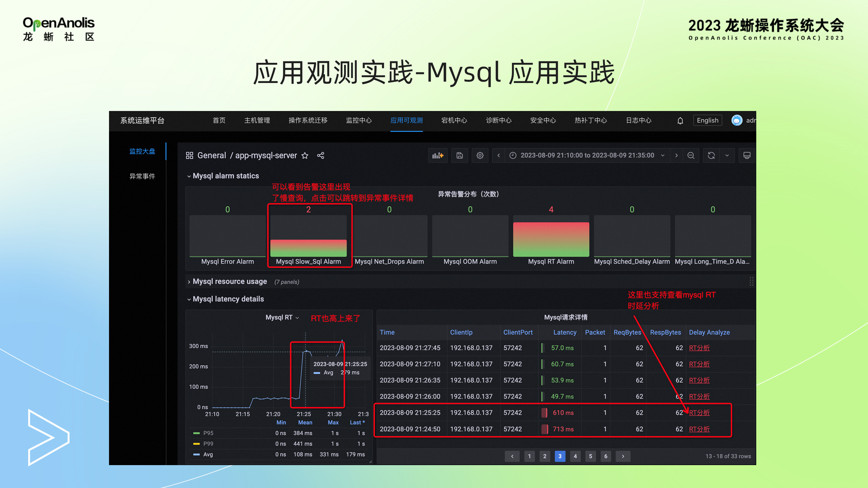Open 日志中心 menu item
The width and height of the screenshot is (868, 488).
[638, 121]
